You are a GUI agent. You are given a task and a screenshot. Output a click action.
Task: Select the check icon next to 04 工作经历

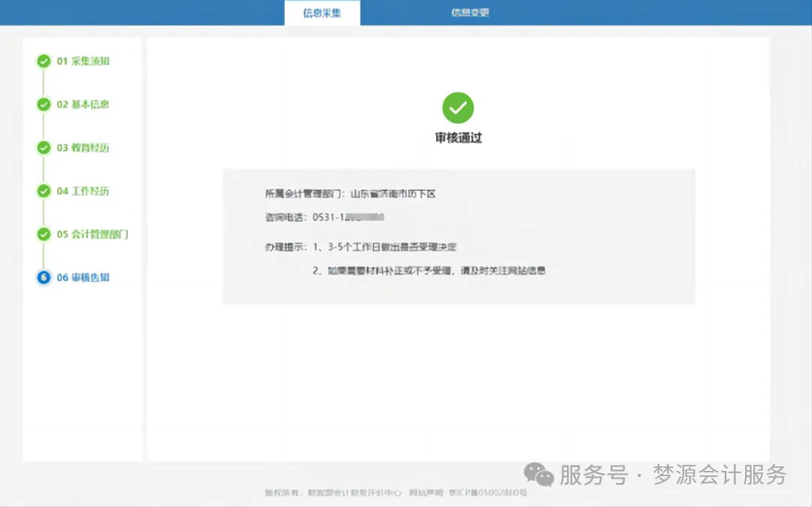(x=44, y=191)
